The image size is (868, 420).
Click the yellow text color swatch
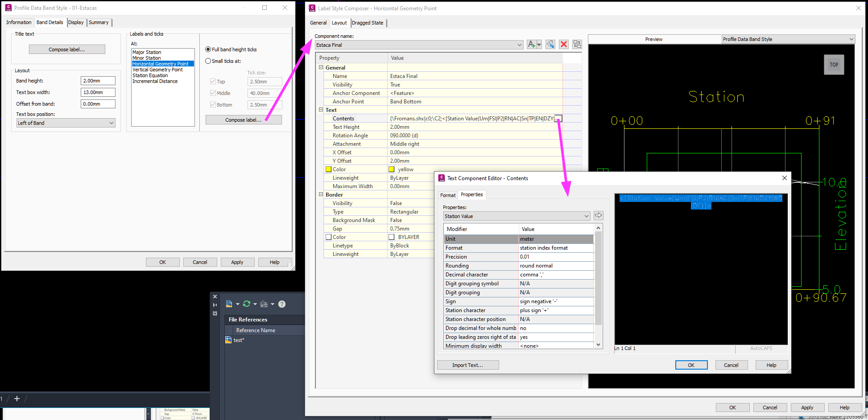391,169
